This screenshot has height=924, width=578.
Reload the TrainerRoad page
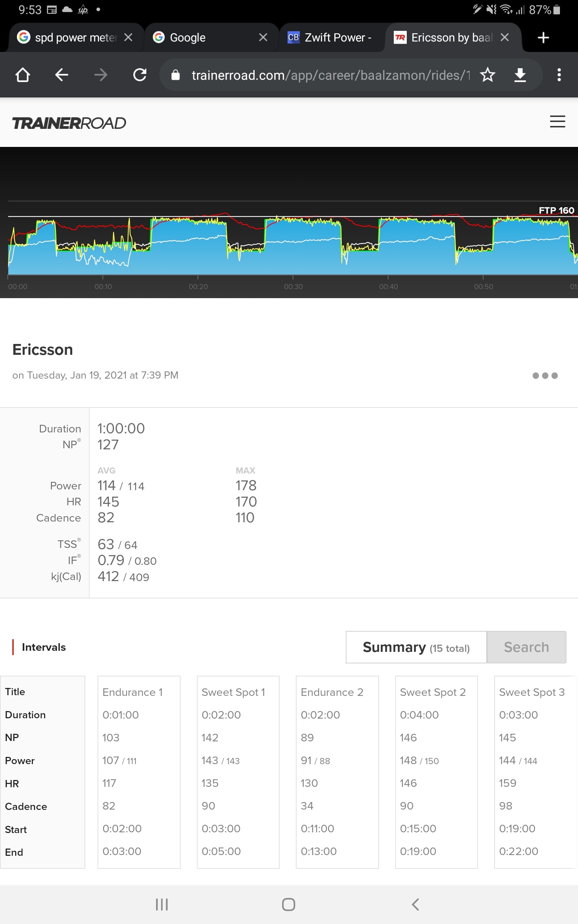pyautogui.click(x=140, y=75)
